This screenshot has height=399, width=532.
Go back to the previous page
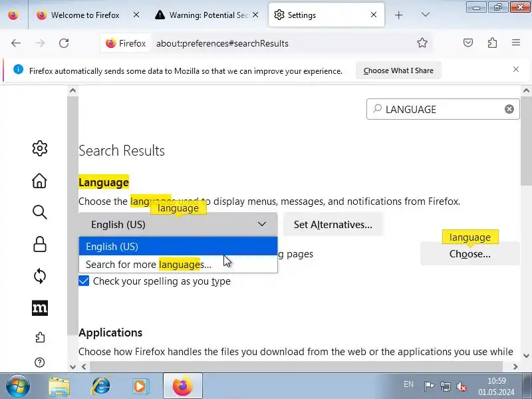click(x=16, y=43)
